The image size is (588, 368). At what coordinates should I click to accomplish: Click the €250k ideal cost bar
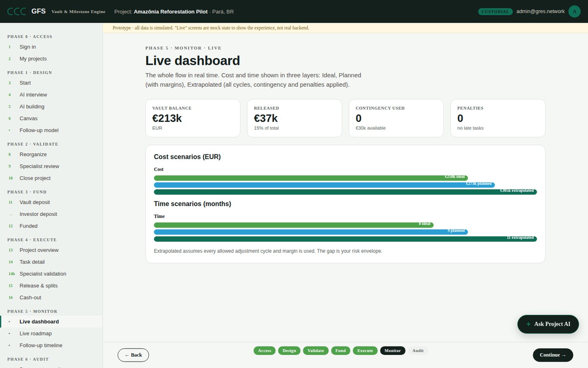(x=311, y=178)
